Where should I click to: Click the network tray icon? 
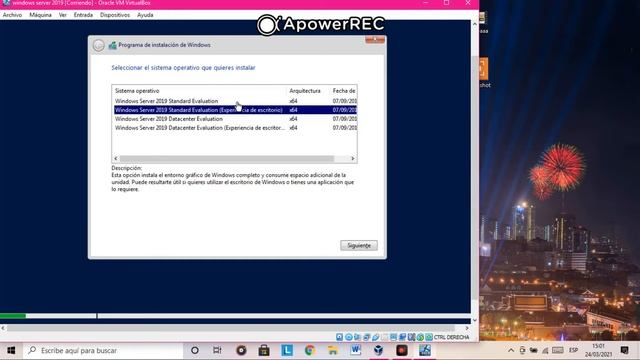[x=545, y=350]
